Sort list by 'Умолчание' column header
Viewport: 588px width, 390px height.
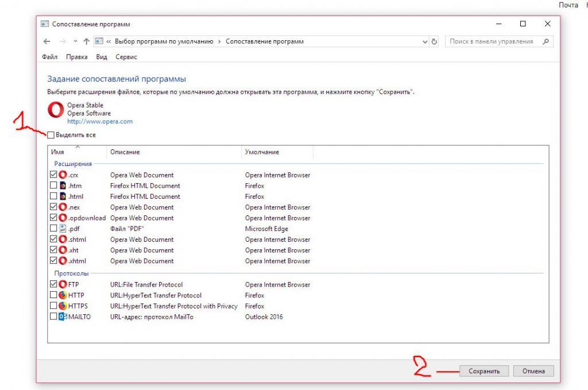277,152
